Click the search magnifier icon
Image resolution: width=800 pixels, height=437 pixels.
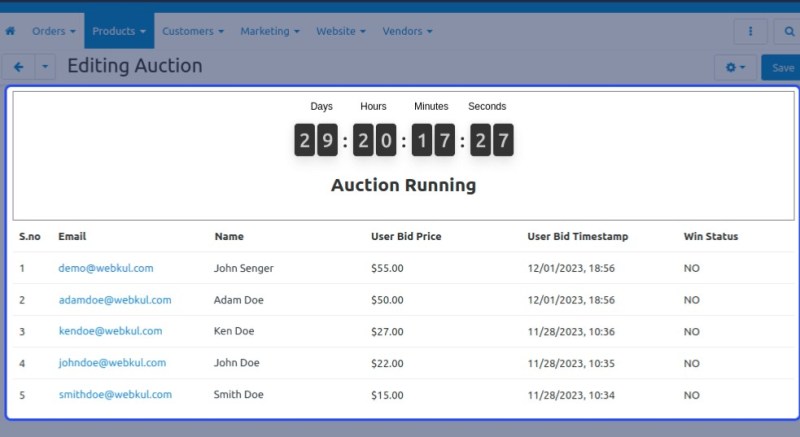(786, 32)
